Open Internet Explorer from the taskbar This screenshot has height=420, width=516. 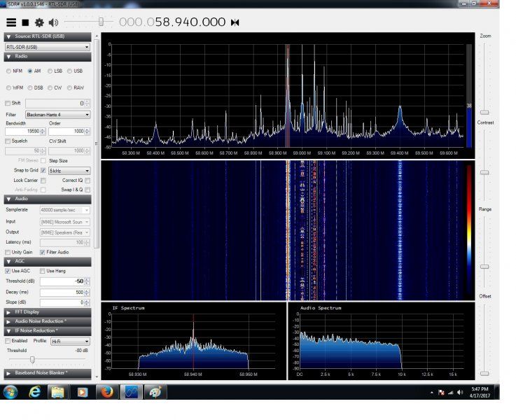(34, 391)
